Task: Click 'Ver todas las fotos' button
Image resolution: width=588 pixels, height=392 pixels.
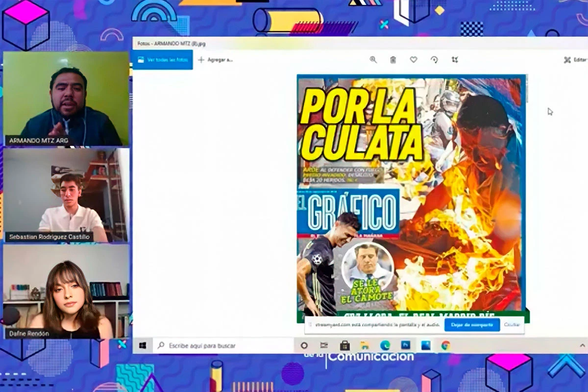Action: pyautogui.click(x=163, y=60)
